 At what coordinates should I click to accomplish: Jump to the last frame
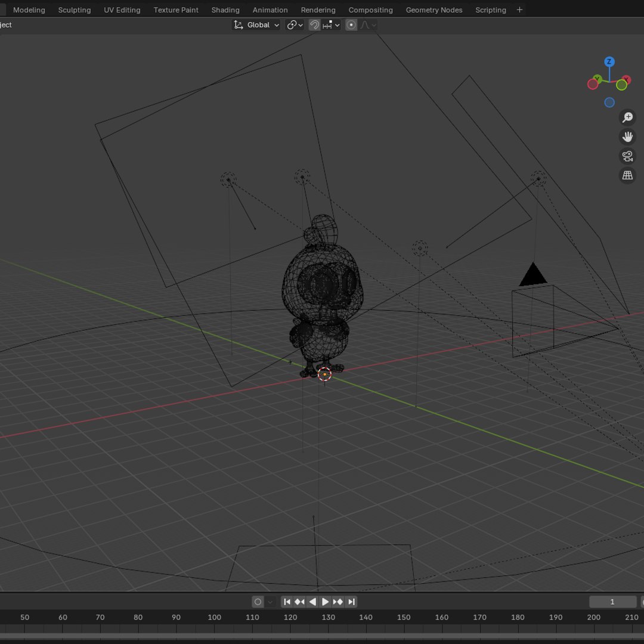352,602
